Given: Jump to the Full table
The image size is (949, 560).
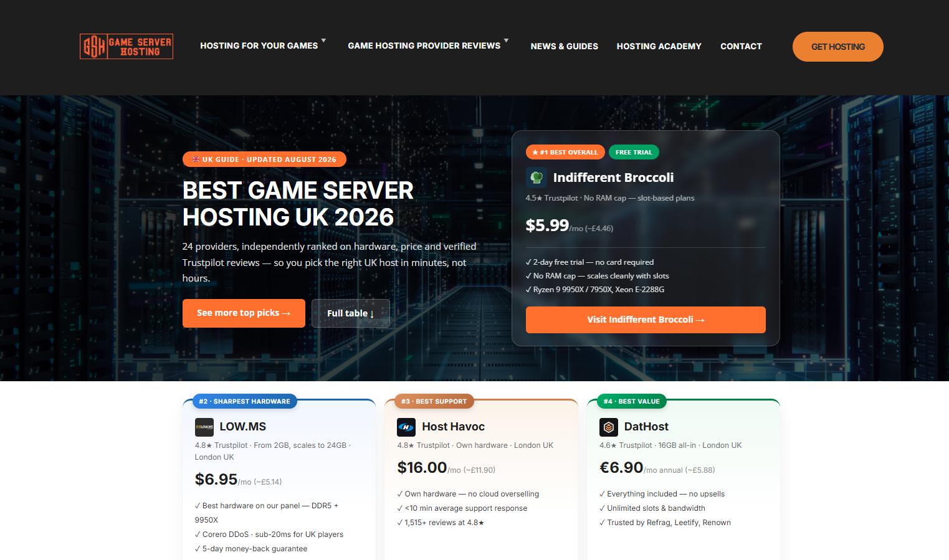Looking at the screenshot, I should click(x=351, y=313).
